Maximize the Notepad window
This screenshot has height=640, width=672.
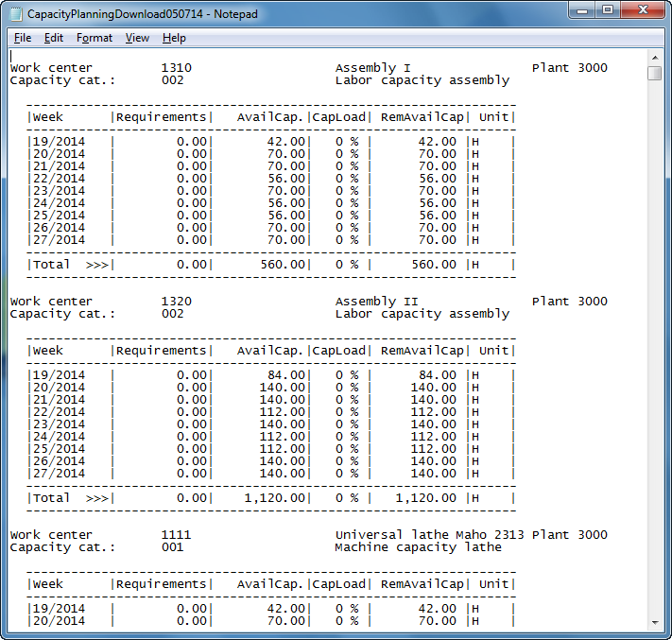(608, 10)
